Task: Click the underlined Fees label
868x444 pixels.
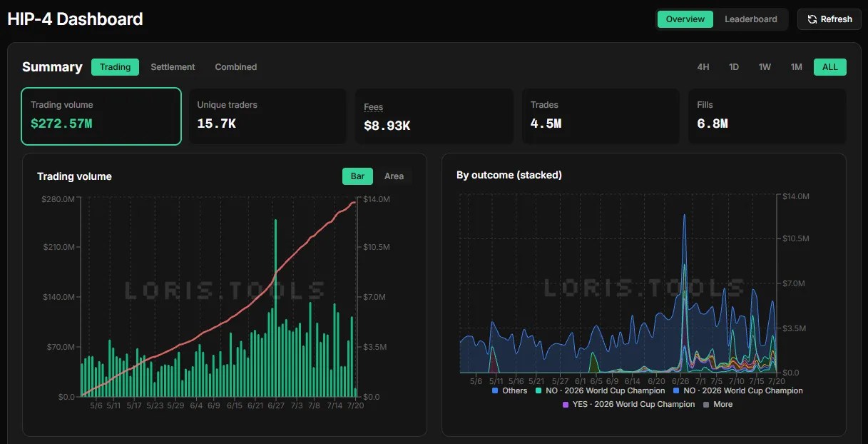Action: tap(374, 107)
